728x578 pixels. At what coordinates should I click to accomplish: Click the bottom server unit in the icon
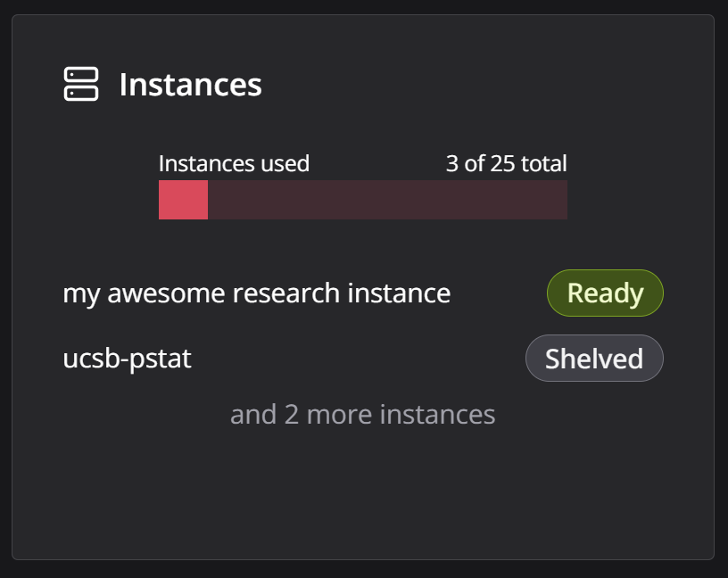point(81,93)
